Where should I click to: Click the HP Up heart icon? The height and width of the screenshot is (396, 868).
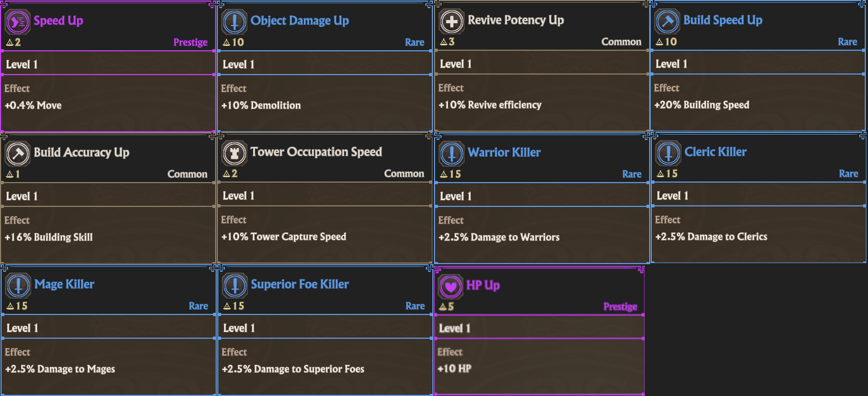451,286
